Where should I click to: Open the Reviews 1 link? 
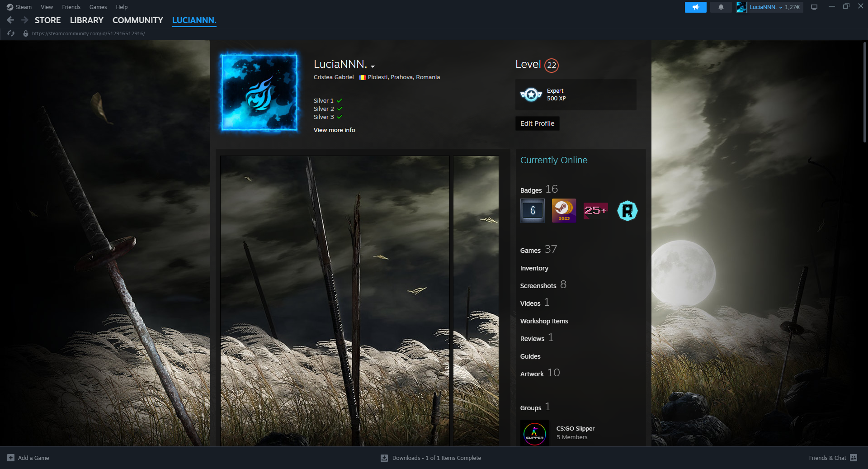point(537,338)
